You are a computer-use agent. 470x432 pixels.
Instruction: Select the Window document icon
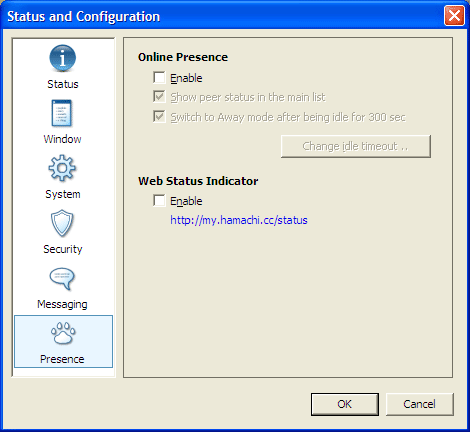62,113
